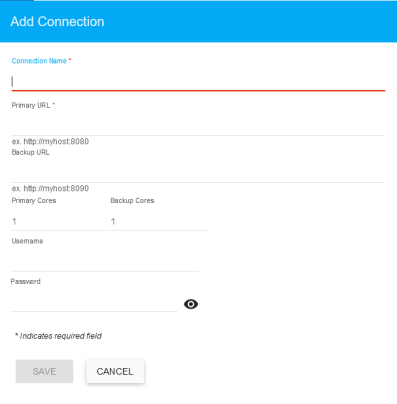This screenshot has width=397, height=404.
Task: Focus the Connection Name input field
Action: pyautogui.click(x=198, y=82)
